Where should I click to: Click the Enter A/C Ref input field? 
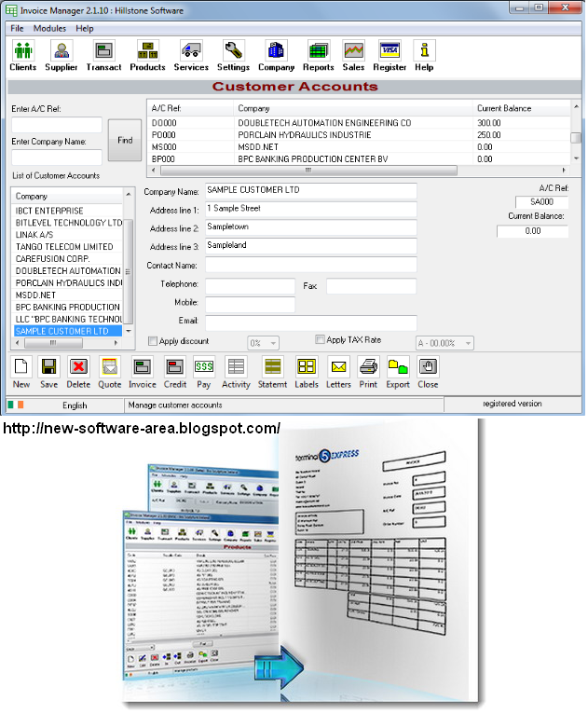coord(57,125)
